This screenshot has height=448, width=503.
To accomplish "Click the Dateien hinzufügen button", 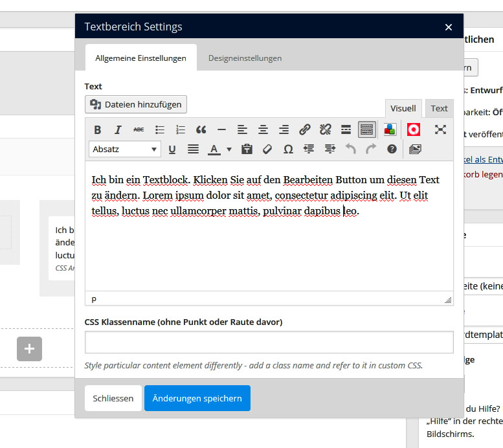I will point(136,104).
